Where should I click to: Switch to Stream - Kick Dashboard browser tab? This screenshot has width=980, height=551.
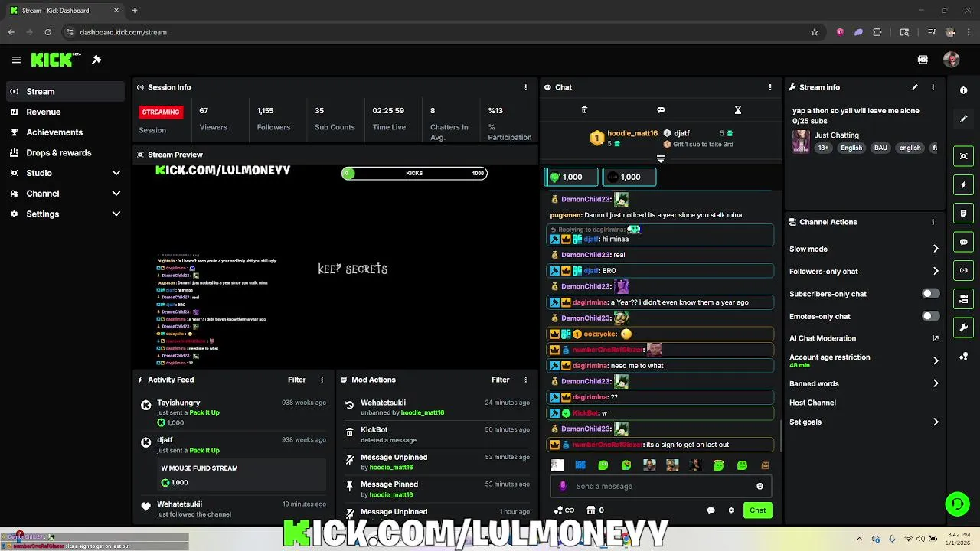(x=64, y=11)
